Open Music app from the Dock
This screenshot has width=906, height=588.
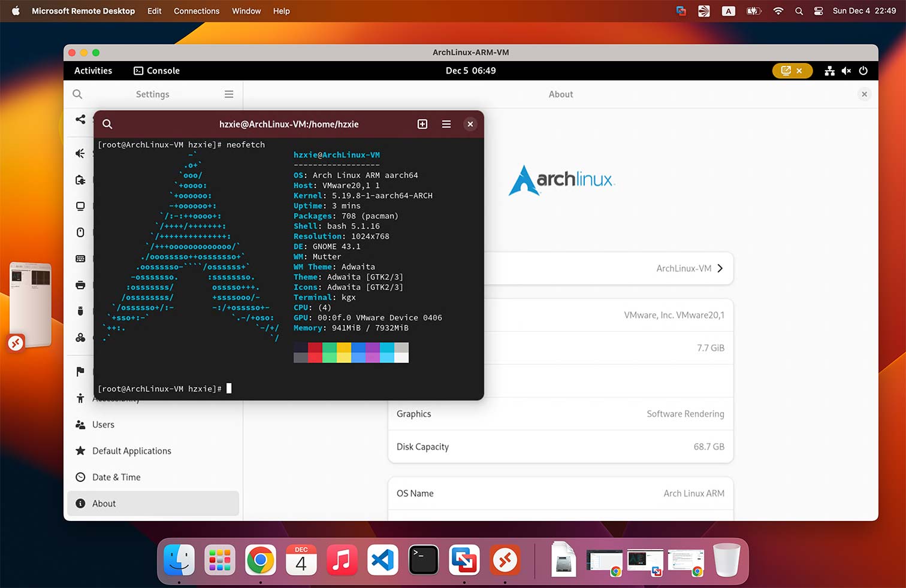point(342,560)
